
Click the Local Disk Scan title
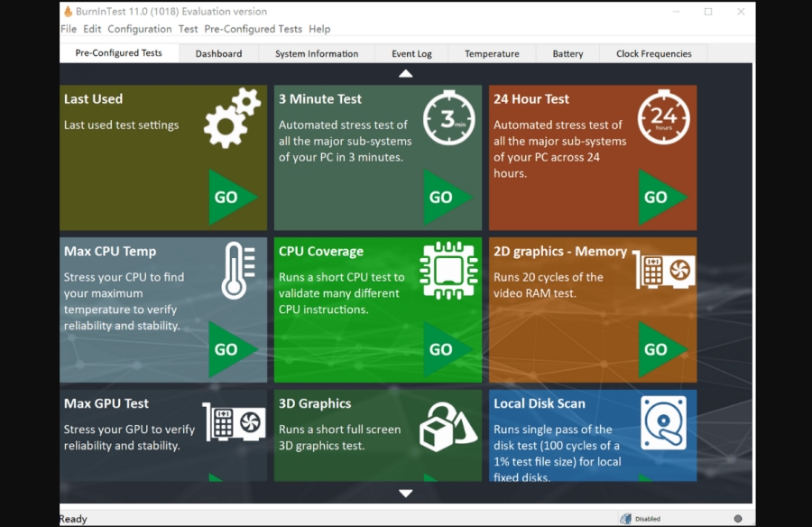540,403
